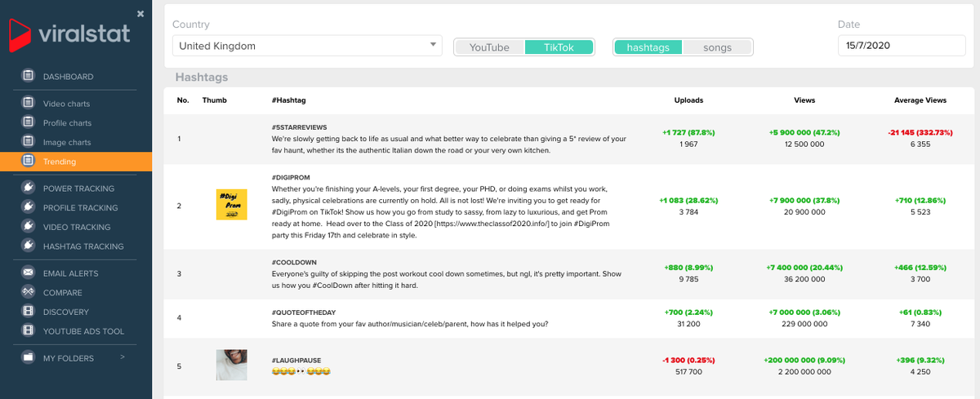Open the yellow #DigiProm thumbnail

(231, 205)
